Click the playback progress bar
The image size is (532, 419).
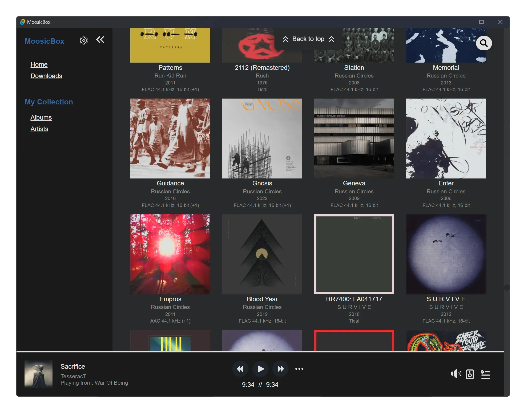click(260, 352)
